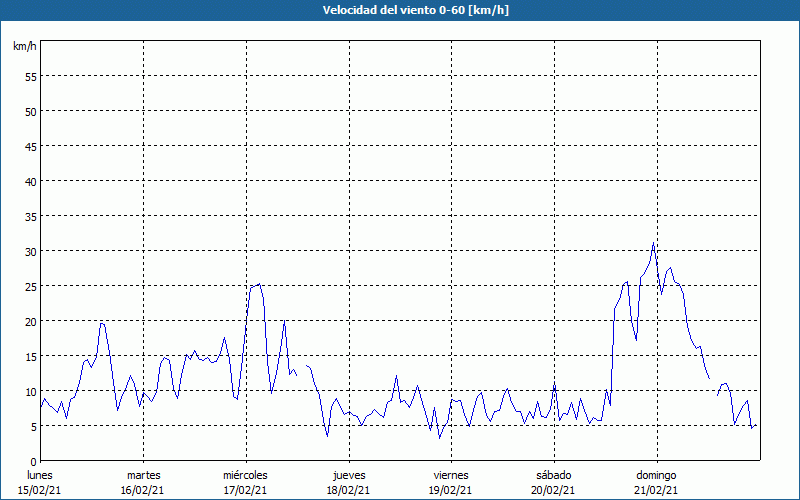Select the date label 15/02/21

coord(39,490)
